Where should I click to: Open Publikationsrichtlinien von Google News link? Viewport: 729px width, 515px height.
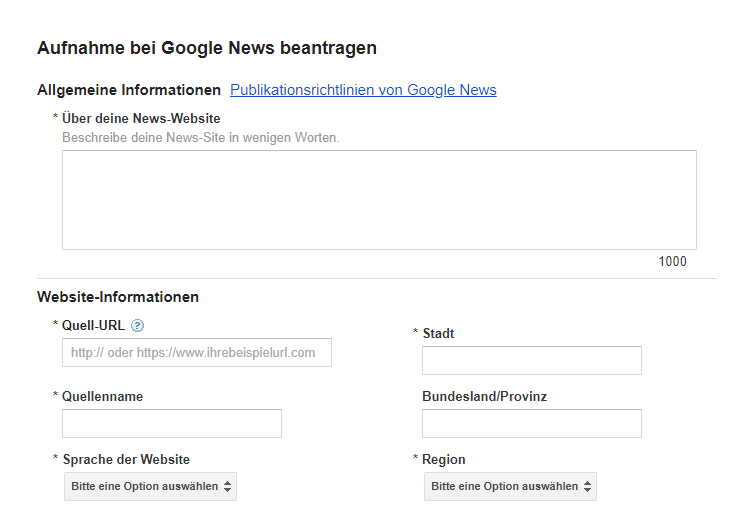[x=363, y=90]
